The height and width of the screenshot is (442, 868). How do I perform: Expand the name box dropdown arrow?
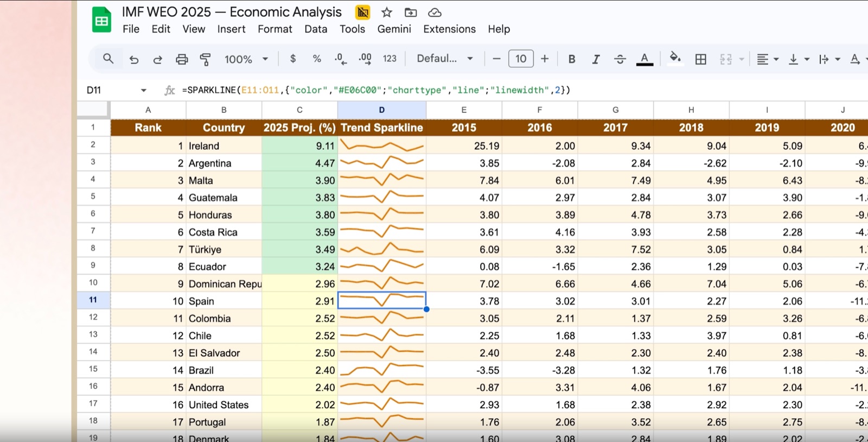[143, 90]
